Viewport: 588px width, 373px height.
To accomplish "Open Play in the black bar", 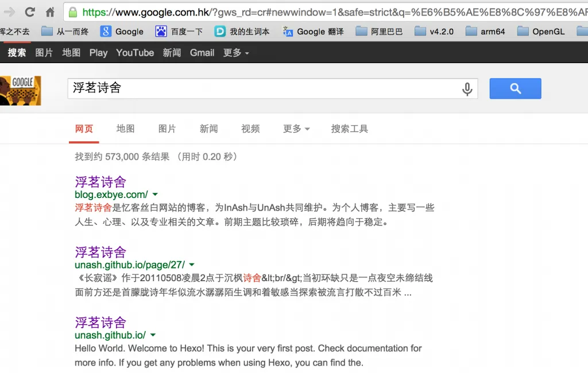I will [x=98, y=52].
